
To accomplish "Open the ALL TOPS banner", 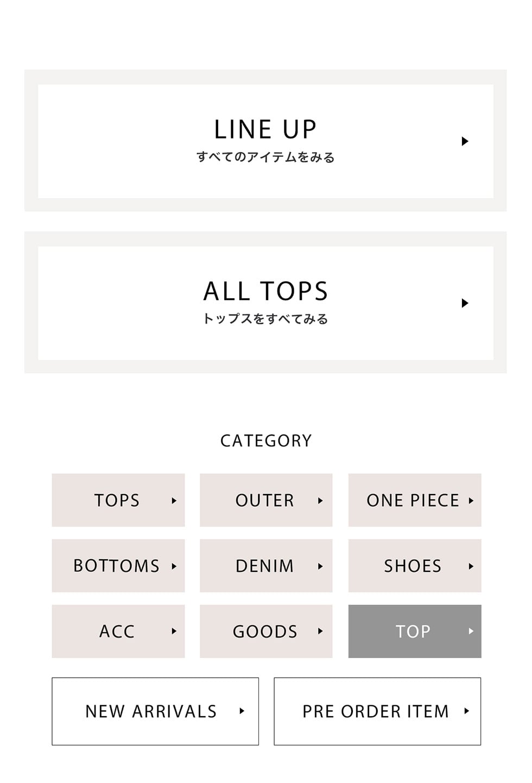I will click(265, 302).
